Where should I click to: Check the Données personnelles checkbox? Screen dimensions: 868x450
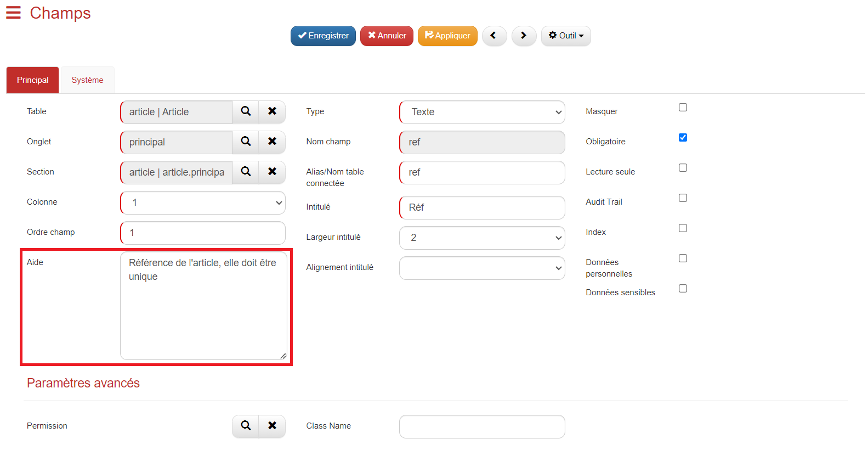tap(683, 258)
